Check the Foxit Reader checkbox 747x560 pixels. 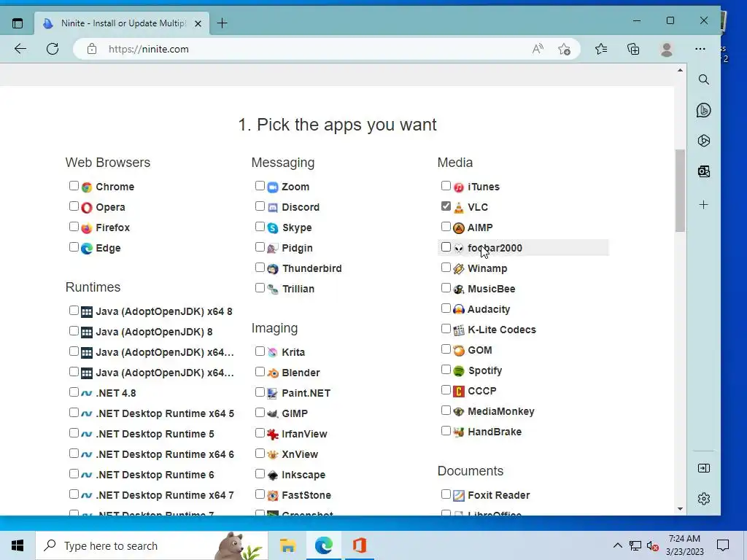tap(446, 494)
